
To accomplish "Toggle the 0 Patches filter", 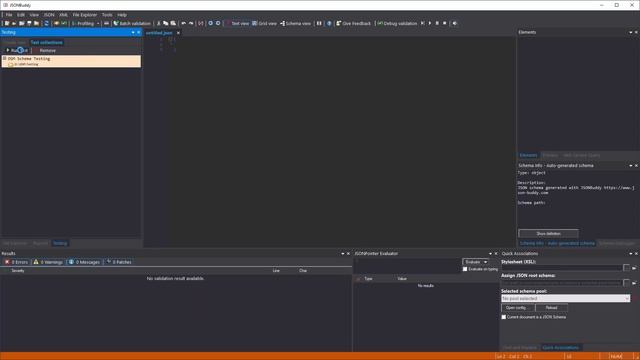I will click(119, 262).
